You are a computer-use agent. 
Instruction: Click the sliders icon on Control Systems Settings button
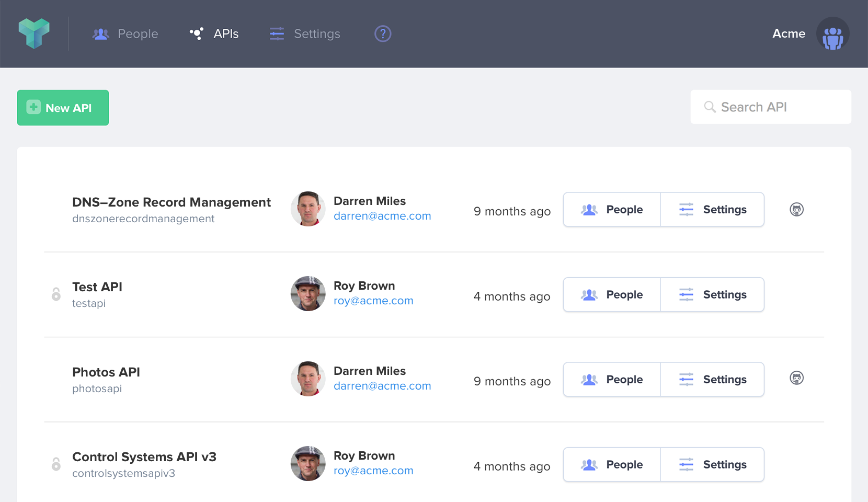point(687,464)
